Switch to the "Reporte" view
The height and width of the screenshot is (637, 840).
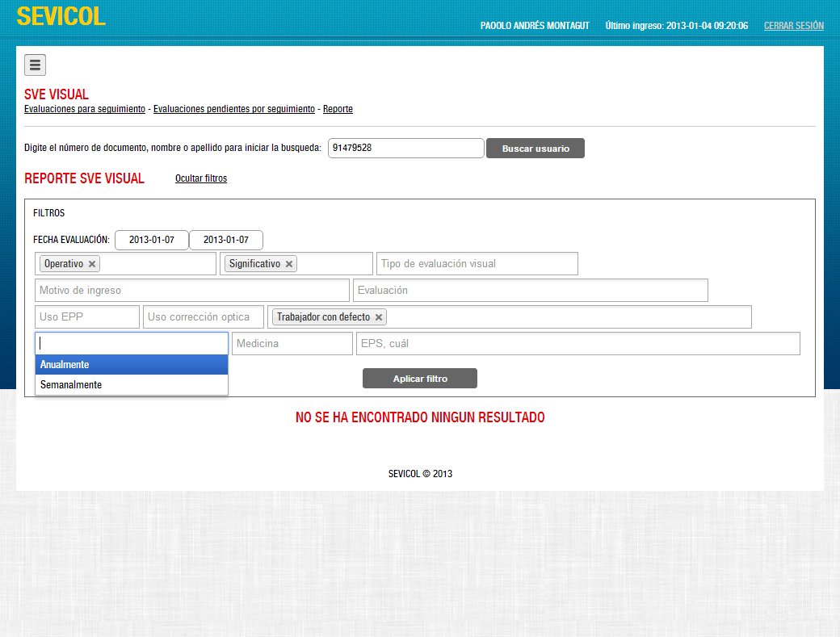(x=338, y=109)
